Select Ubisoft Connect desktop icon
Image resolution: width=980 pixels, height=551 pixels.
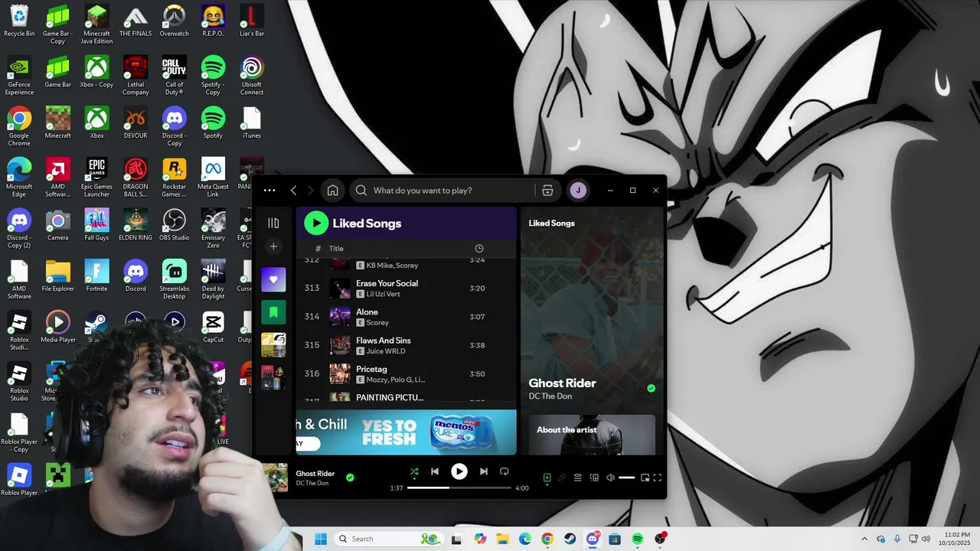point(252,76)
